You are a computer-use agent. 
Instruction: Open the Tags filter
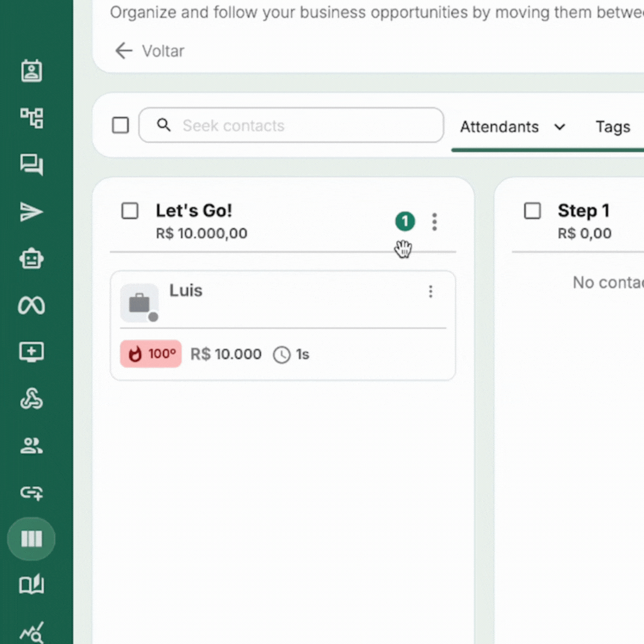(613, 127)
